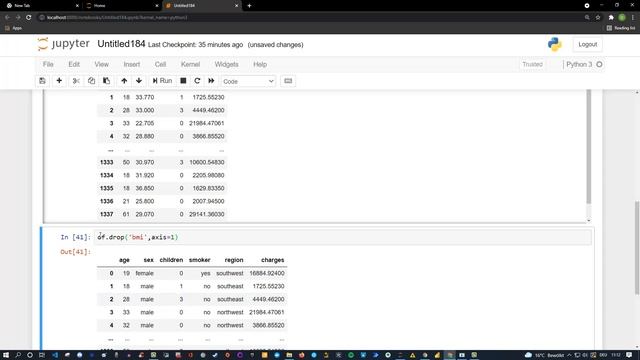Open Task View from taskbar
The width and height of the screenshot is (640, 360).
click(x=42, y=355)
